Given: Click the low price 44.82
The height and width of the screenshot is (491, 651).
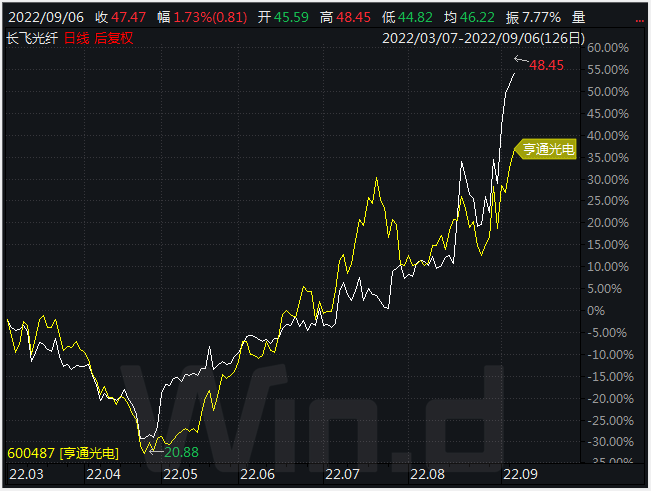Looking at the screenshot, I should click(x=415, y=17).
